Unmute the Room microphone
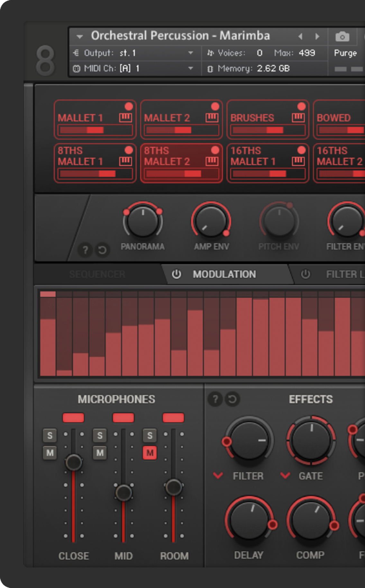365x588 pixels. (150, 453)
